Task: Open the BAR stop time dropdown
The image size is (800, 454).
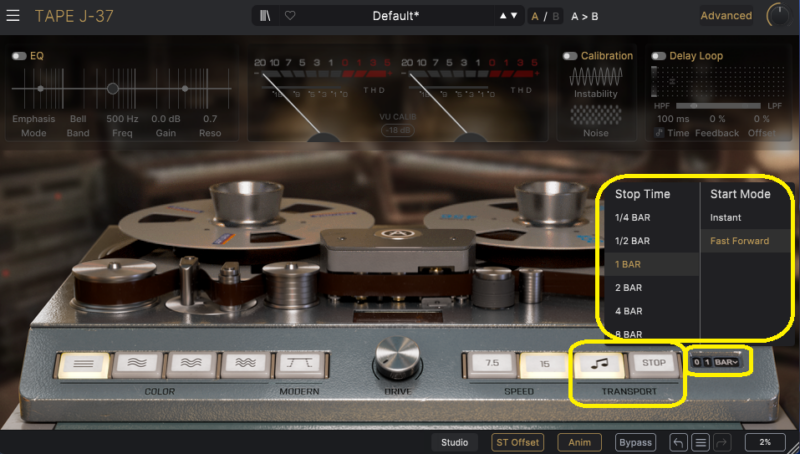Action: point(727,362)
